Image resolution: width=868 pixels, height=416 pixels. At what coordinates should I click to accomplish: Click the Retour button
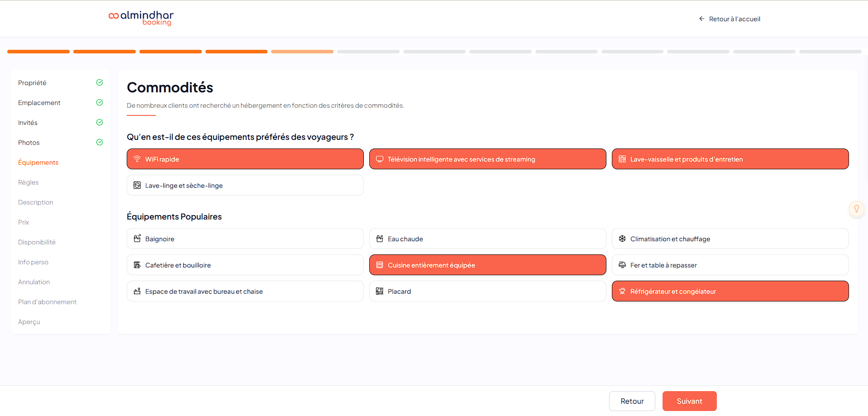(x=632, y=401)
